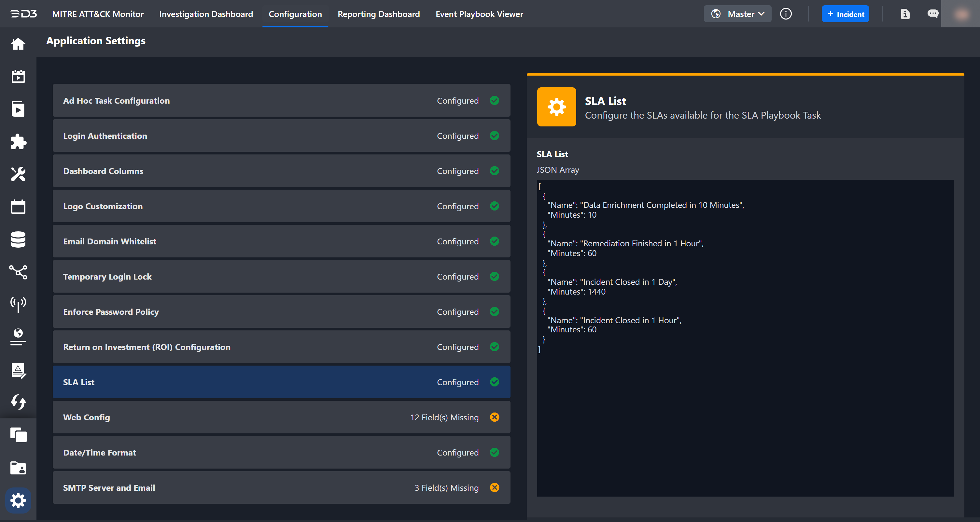
Task: Click the database stack sidebar icon
Action: coord(18,239)
